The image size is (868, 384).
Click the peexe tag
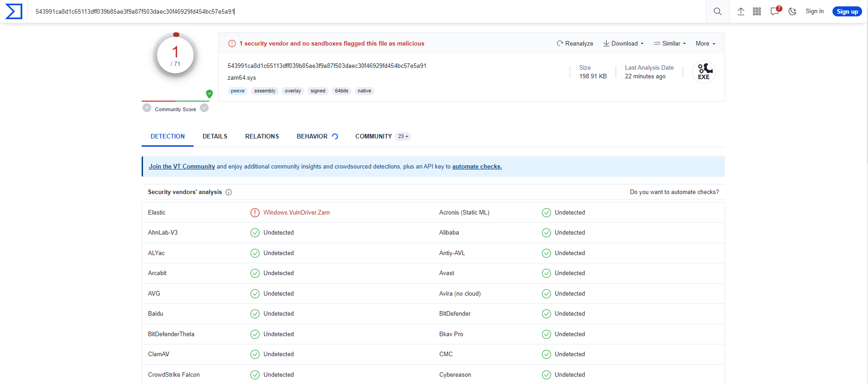point(238,91)
